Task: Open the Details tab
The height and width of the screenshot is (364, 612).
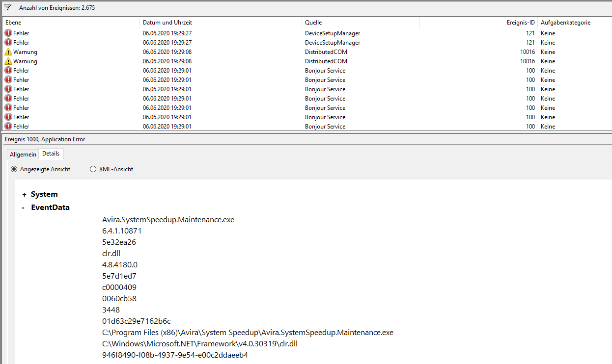Action: pyautogui.click(x=51, y=154)
